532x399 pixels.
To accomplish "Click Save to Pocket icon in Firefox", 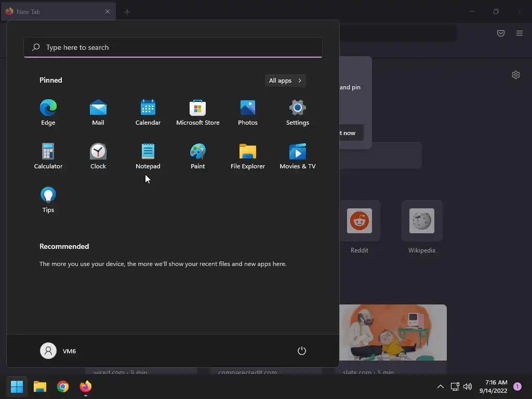I will [501, 33].
